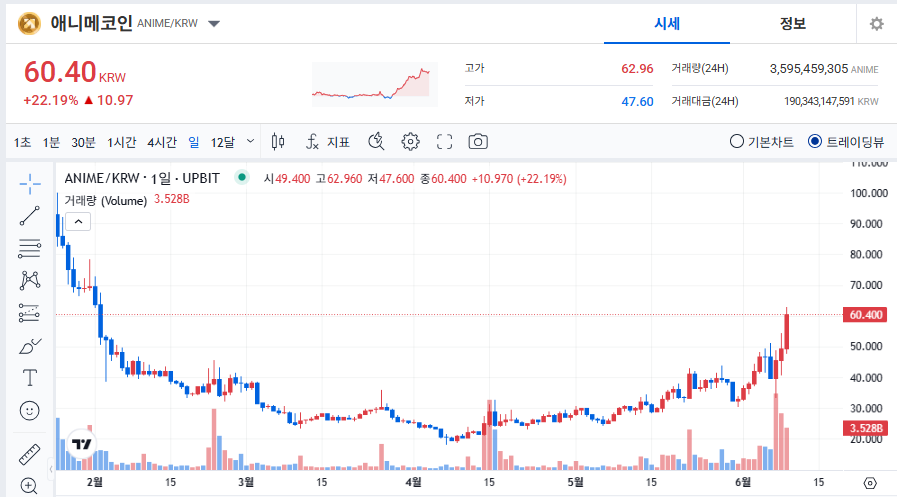The image size is (897, 497).
Task: Click the 190,343,147,591 KRW trade amount
Action: tap(831, 101)
